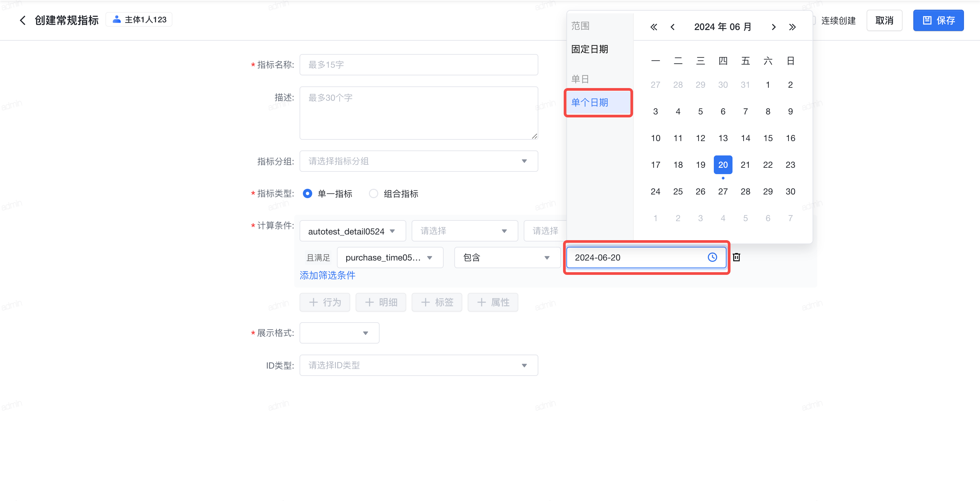The width and height of the screenshot is (980, 501).
Task: Go to next month in calendar
Action: [774, 27]
